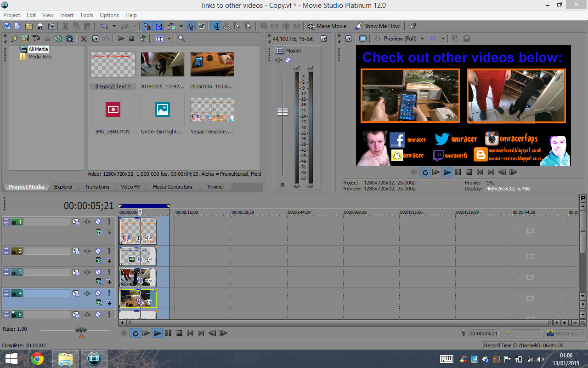Open Track FX on track 2

(x=87, y=251)
